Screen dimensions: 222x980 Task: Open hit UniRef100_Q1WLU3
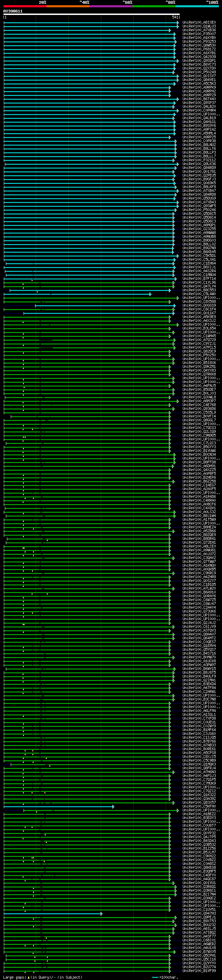coord(199,26)
